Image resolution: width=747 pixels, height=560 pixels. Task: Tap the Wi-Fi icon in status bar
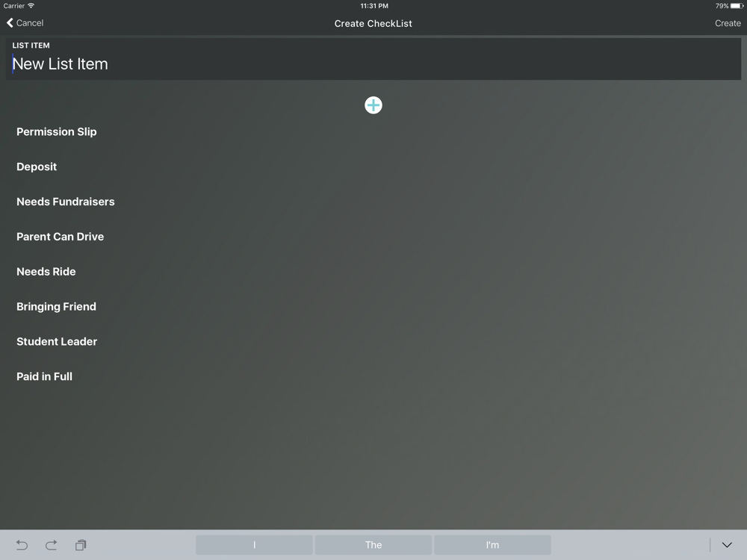coord(31,6)
